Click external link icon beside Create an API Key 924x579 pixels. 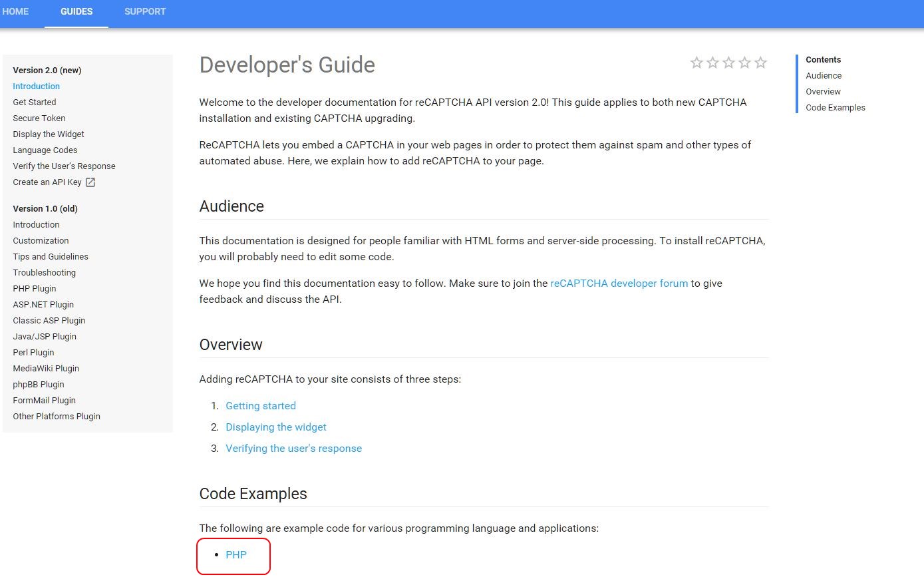(90, 182)
